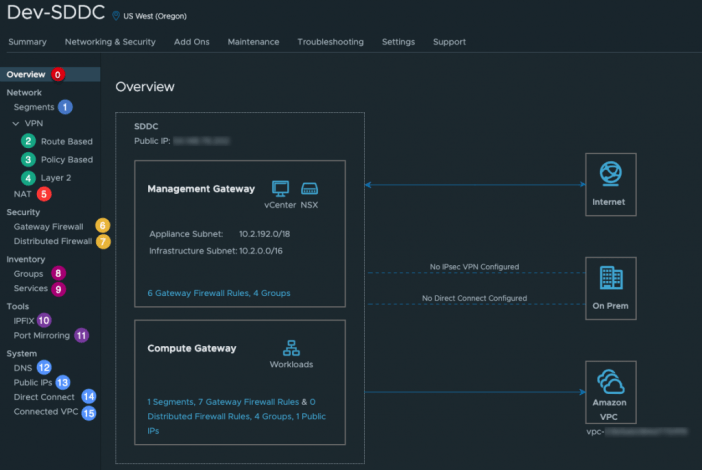Image resolution: width=702 pixels, height=470 pixels.
Task: Click the Appliance Subnet value 10.2.192.0/18
Action: (264, 234)
